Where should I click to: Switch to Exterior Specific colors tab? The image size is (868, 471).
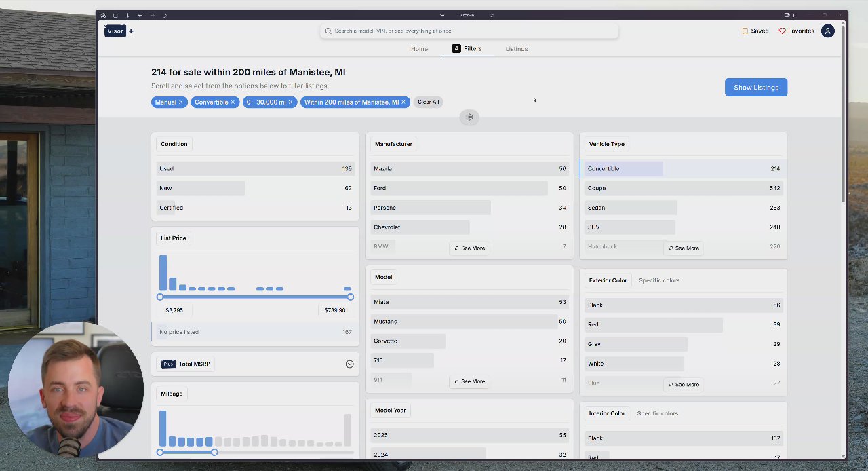pyautogui.click(x=659, y=280)
